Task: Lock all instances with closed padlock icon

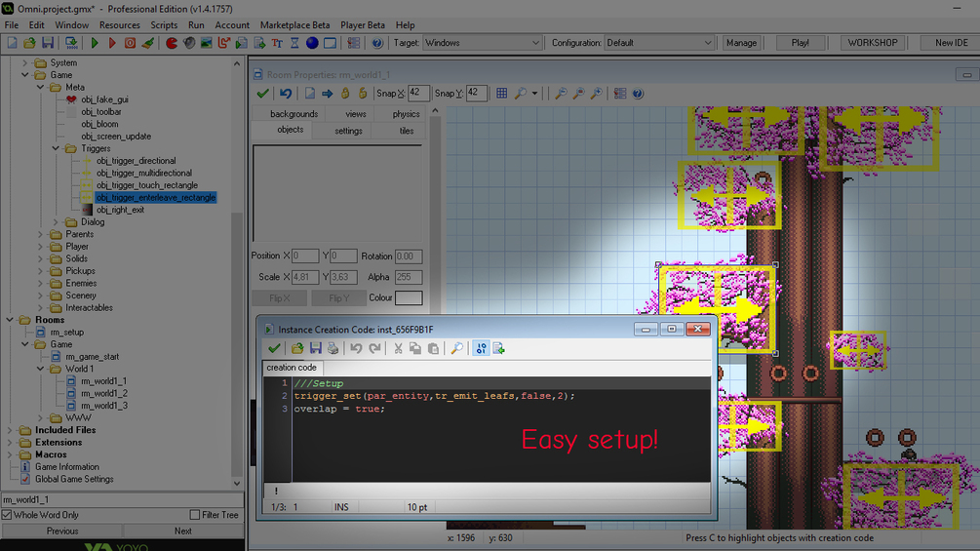Action: [345, 94]
